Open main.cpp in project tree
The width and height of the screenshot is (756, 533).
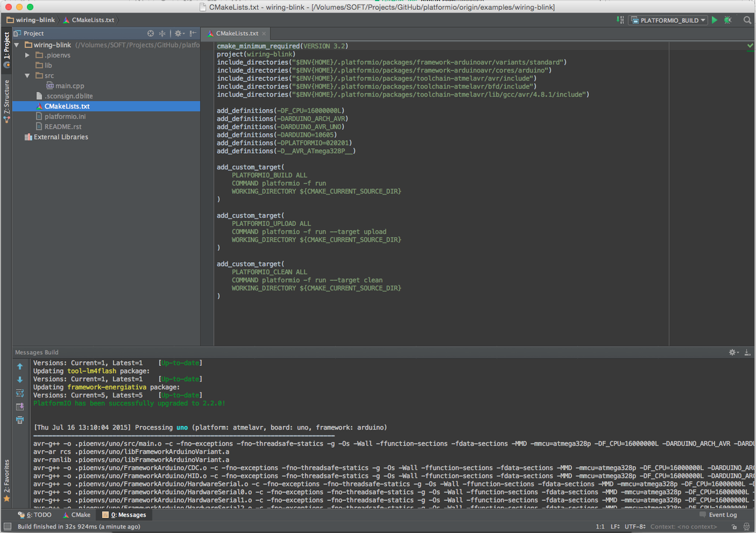click(65, 86)
